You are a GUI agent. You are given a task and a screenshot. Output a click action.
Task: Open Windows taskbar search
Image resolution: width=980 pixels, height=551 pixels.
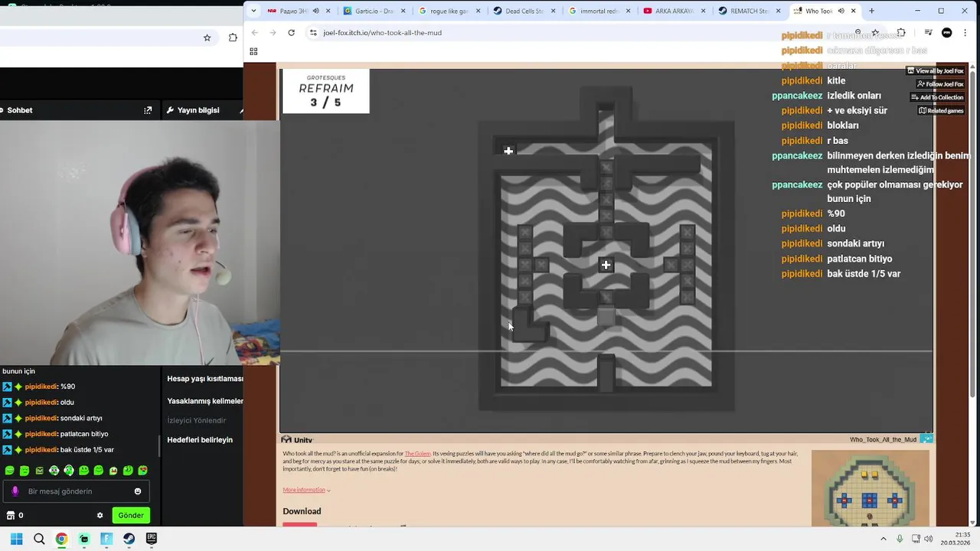[x=39, y=539]
